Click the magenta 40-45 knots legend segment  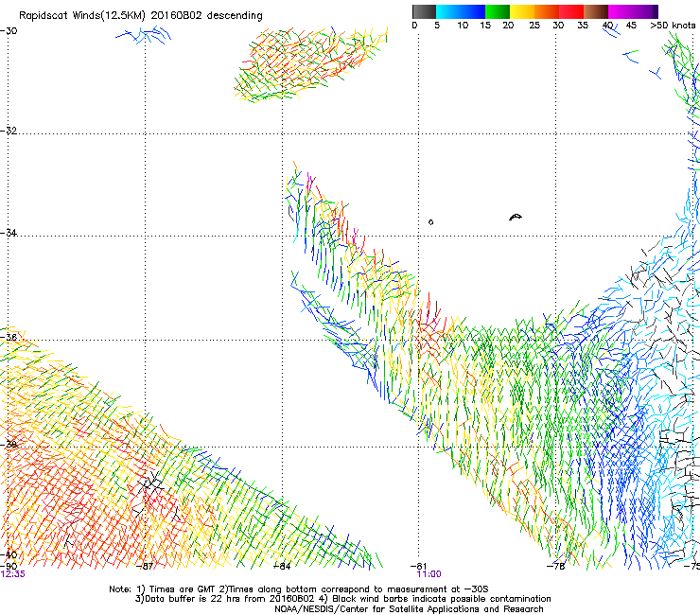[621, 11]
